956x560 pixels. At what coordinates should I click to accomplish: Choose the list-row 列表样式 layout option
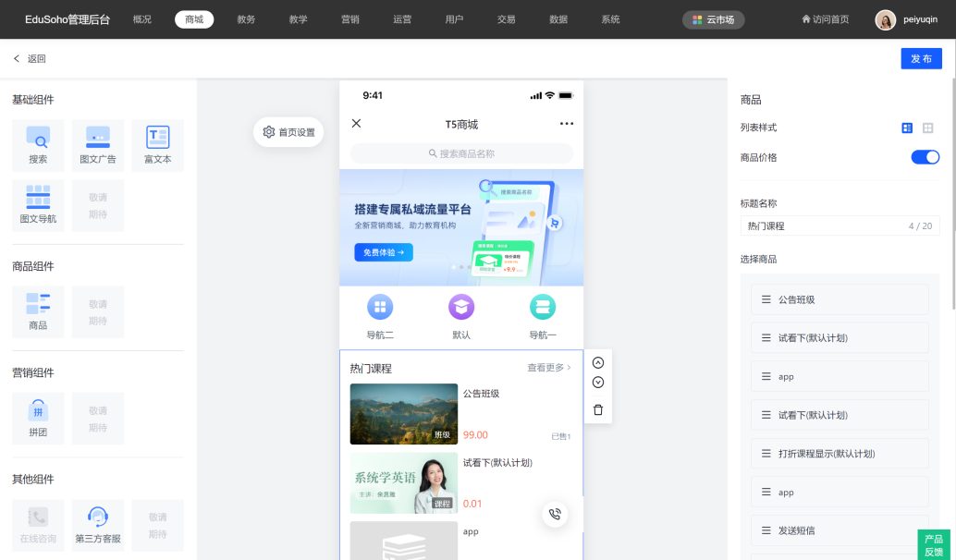point(907,128)
